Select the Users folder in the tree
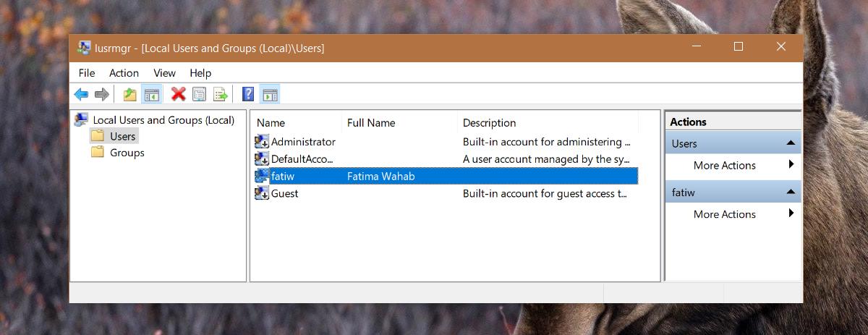Screen dimensions: 868x335 [x=122, y=136]
